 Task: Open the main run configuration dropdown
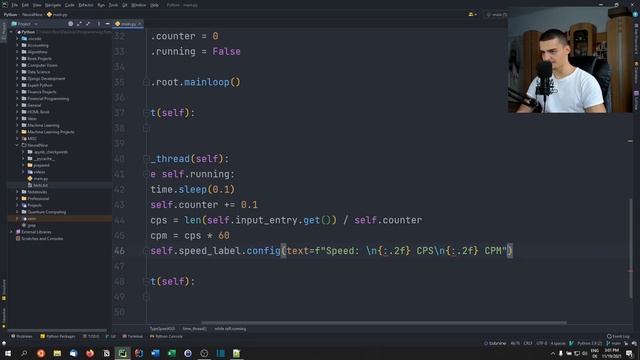pyautogui.click(x=497, y=14)
